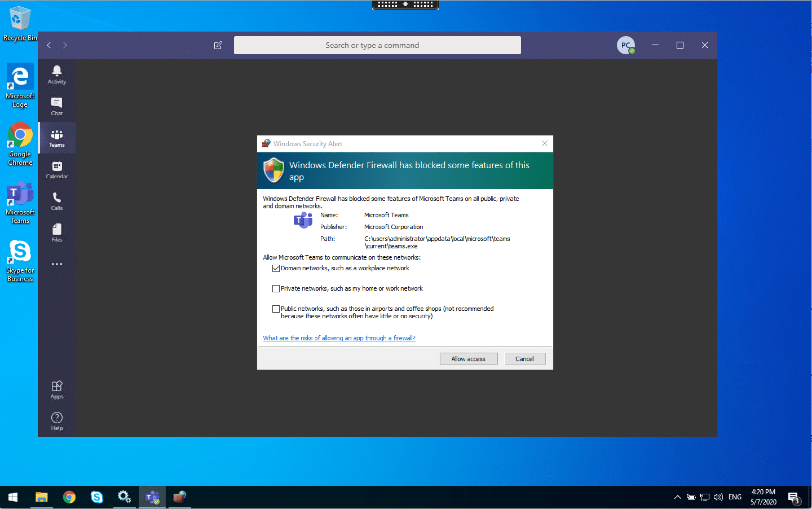Click the shield icon in alert banner

[274, 170]
